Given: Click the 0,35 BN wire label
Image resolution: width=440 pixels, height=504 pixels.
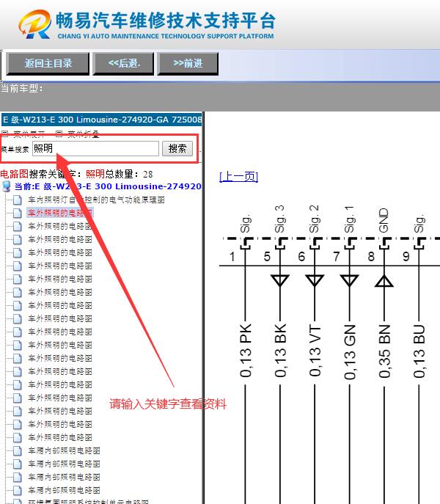Looking at the screenshot, I should click(384, 351).
